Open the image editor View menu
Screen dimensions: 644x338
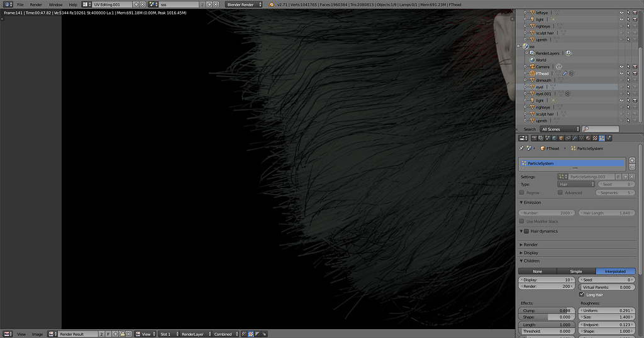(21, 334)
